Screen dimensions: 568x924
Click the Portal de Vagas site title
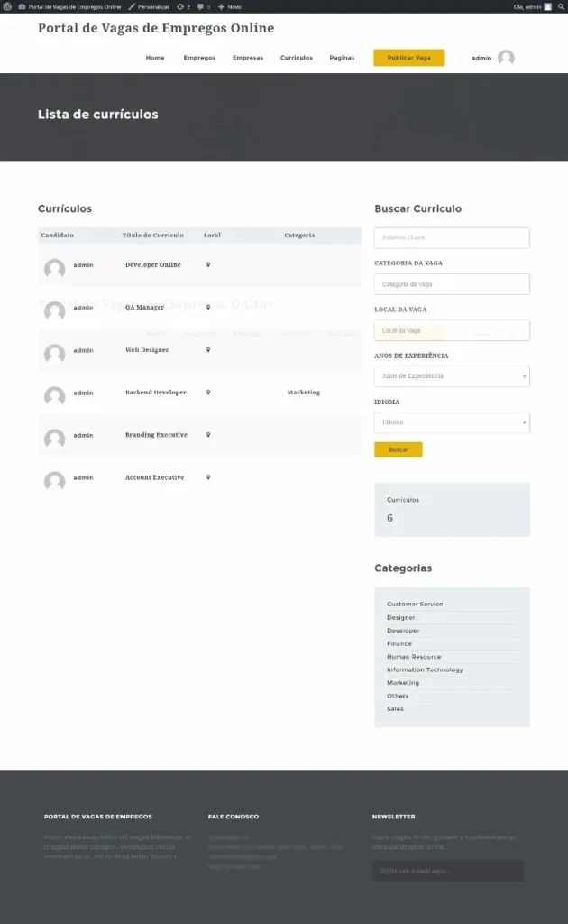click(x=156, y=28)
